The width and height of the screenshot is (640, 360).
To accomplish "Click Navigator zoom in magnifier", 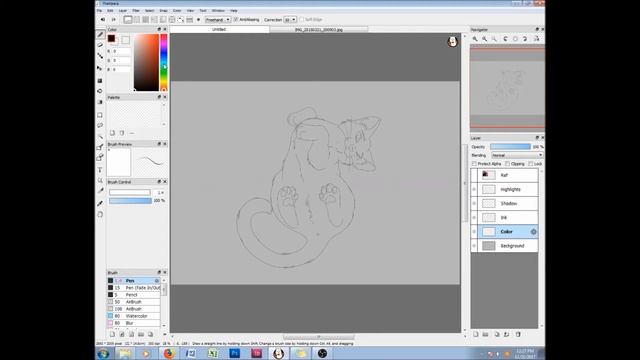I will click(475, 39).
